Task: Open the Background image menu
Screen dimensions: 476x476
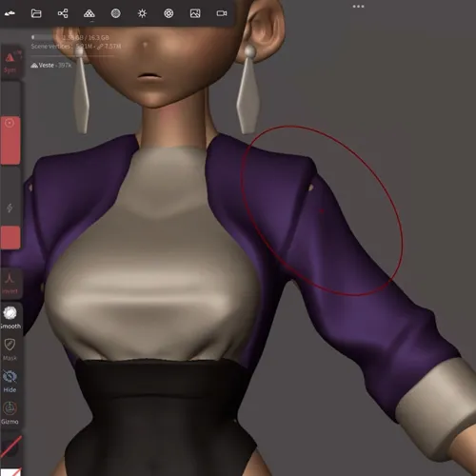Action: (x=195, y=13)
